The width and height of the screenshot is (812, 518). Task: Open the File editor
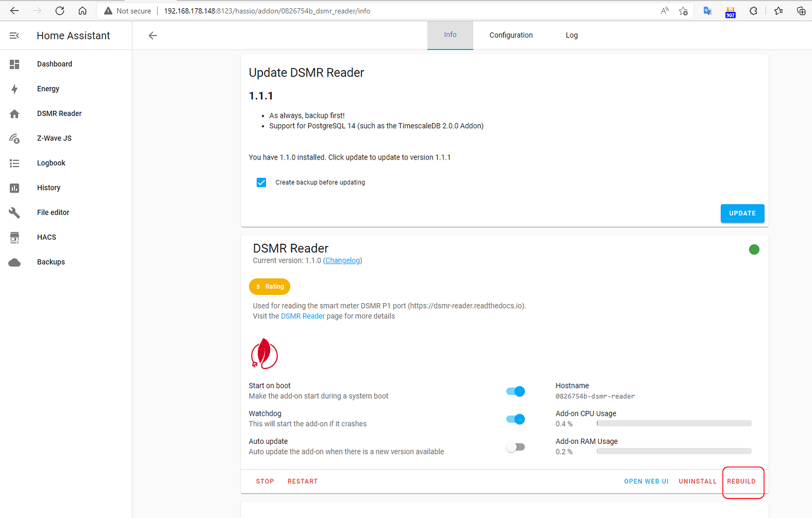54,212
